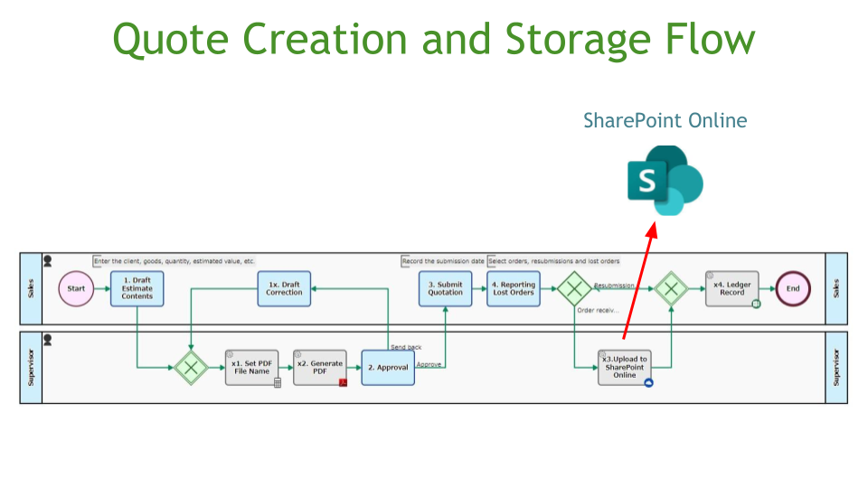Click gear icon on x1. Set PDF File Name
This screenshot has height=488, width=868.
point(230,354)
